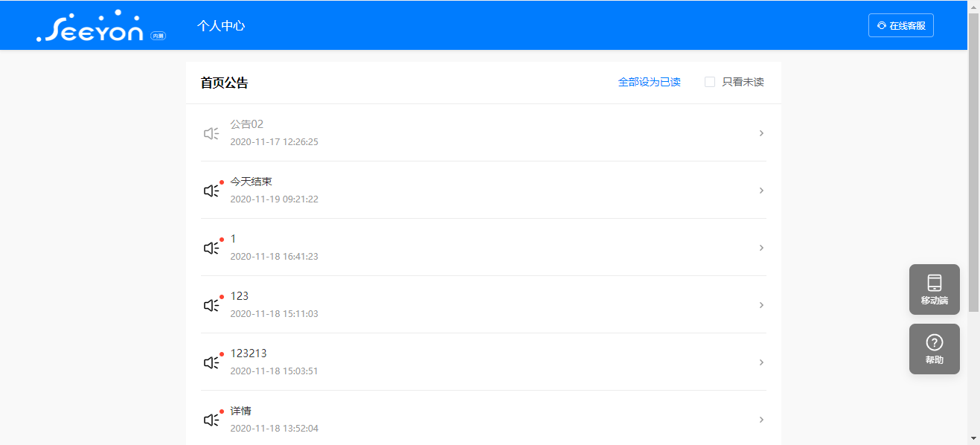Tick the 只看未读 checkbox
Viewport: 980px width, 445px height.
[x=710, y=82]
